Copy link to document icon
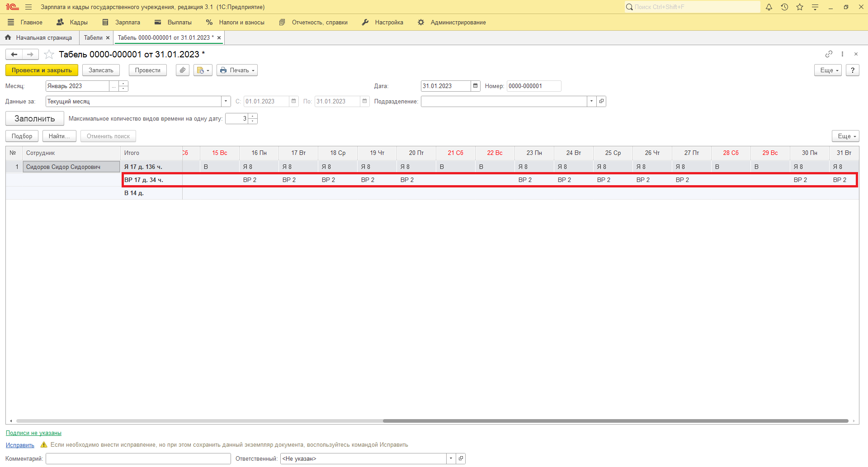Image resolution: width=868 pixels, height=467 pixels. (x=829, y=54)
